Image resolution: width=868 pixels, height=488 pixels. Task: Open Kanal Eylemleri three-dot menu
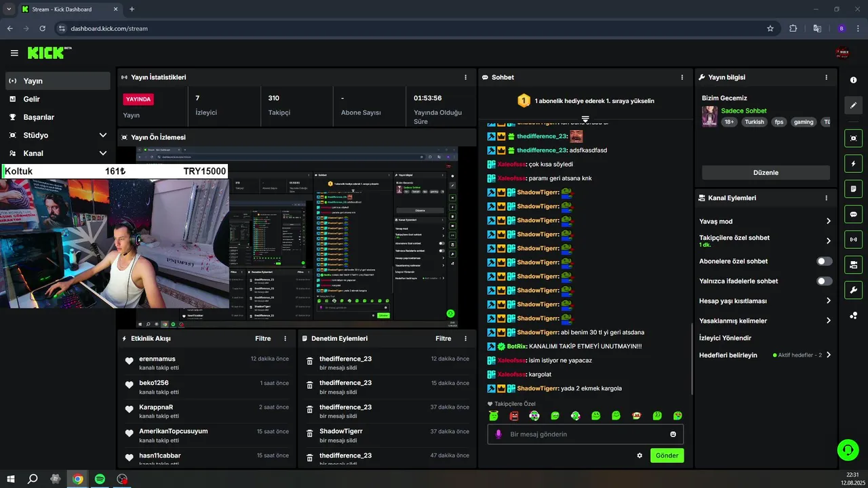pos(826,198)
